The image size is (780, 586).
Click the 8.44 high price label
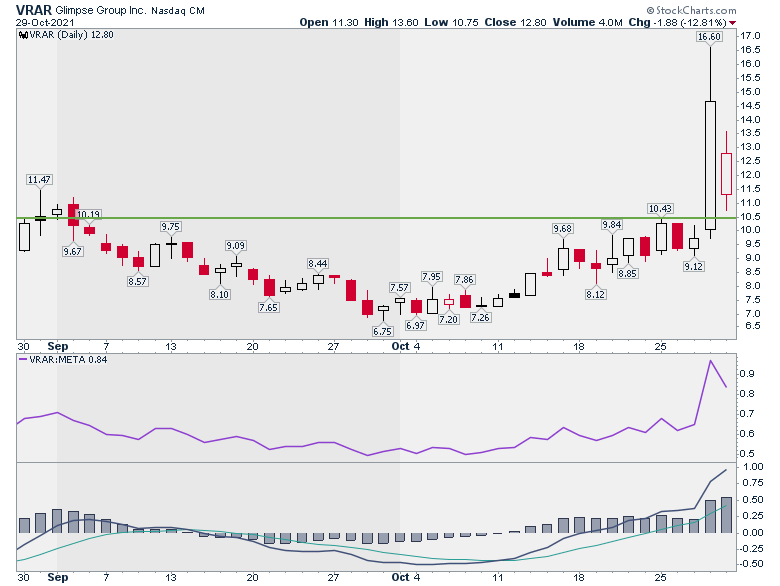(x=317, y=264)
